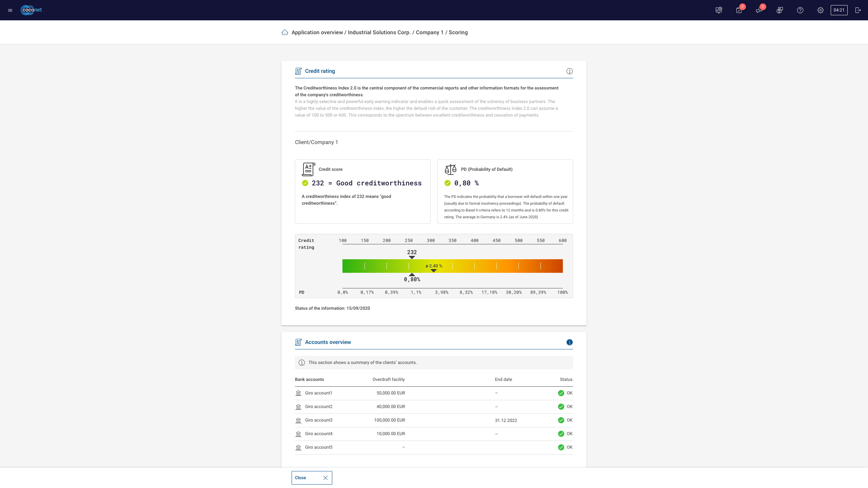Click the Credit rating section heading
Screen dimensions: 868x488
320,71
